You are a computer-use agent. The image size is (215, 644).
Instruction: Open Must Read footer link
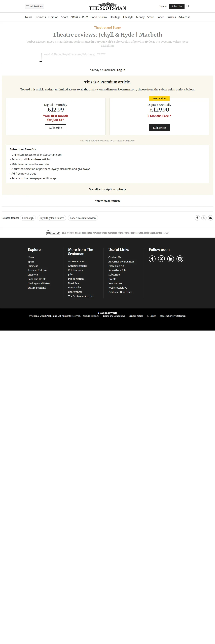point(74,283)
